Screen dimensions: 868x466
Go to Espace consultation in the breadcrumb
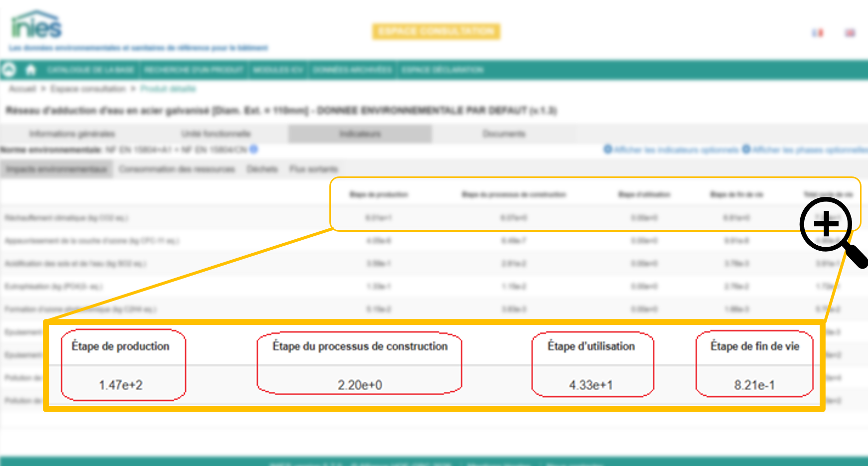coord(88,89)
